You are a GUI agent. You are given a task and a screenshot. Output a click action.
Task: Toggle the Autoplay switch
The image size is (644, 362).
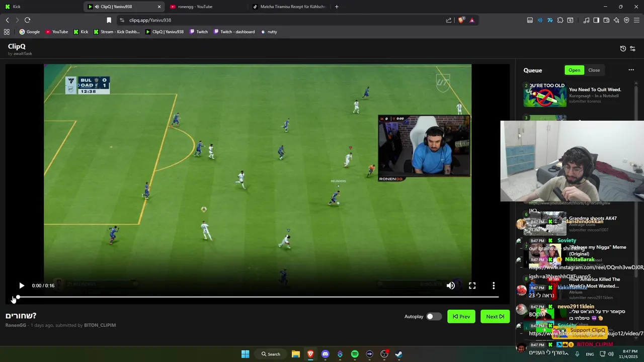434,316
